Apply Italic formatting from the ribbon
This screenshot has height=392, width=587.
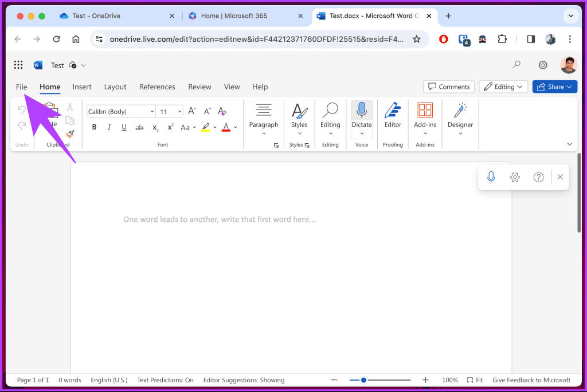point(109,127)
